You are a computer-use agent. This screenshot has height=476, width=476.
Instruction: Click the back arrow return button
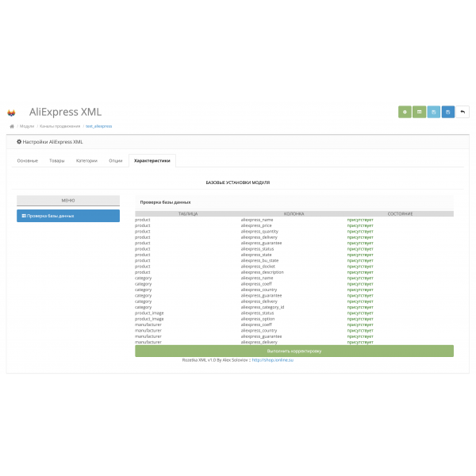tap(463, 112)
